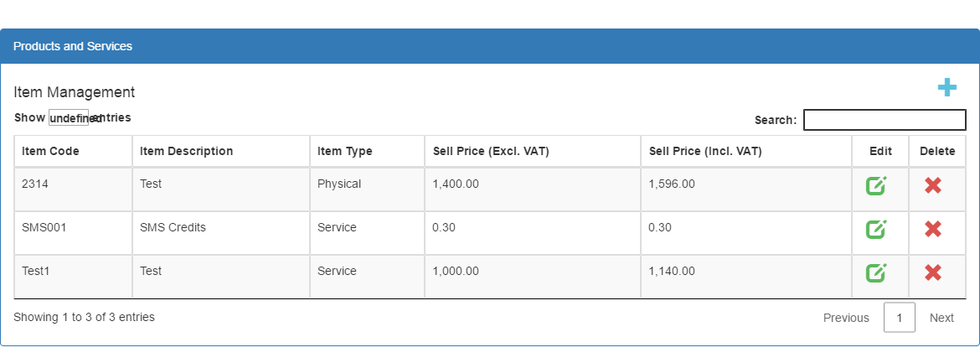Sort by Sell Price (Excl. VAT)
The height and width of the screenshot is (363, 980).
click(533, 151)
